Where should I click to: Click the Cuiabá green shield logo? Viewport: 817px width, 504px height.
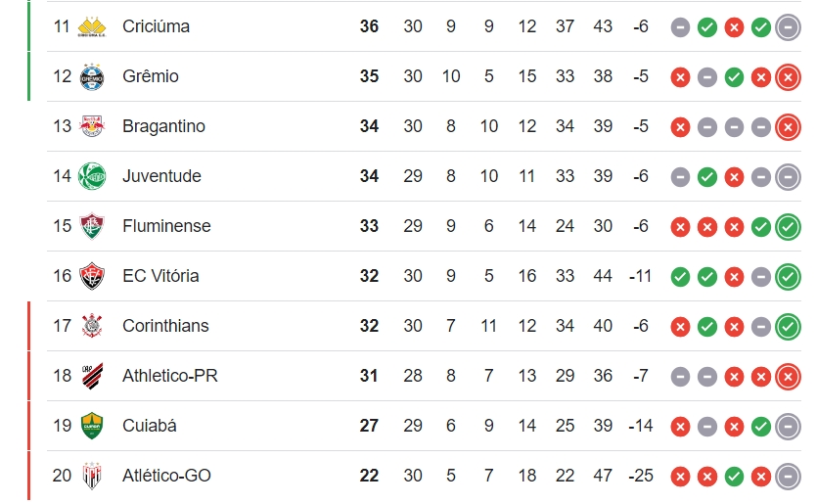point(92,426)
